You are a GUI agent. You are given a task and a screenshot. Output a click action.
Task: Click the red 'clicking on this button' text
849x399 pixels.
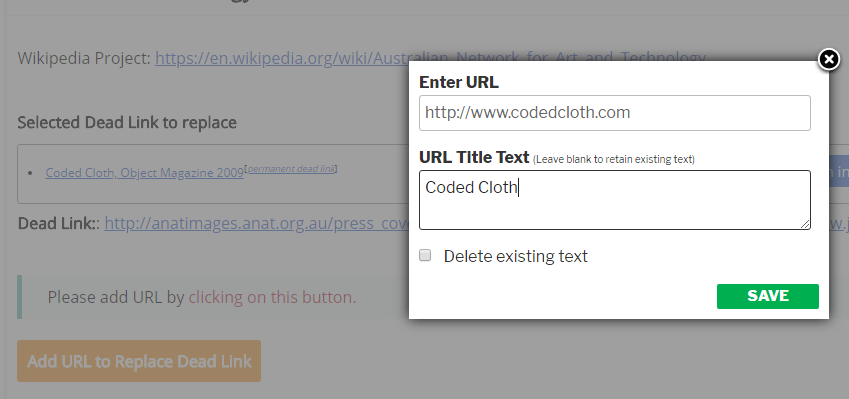272,297
